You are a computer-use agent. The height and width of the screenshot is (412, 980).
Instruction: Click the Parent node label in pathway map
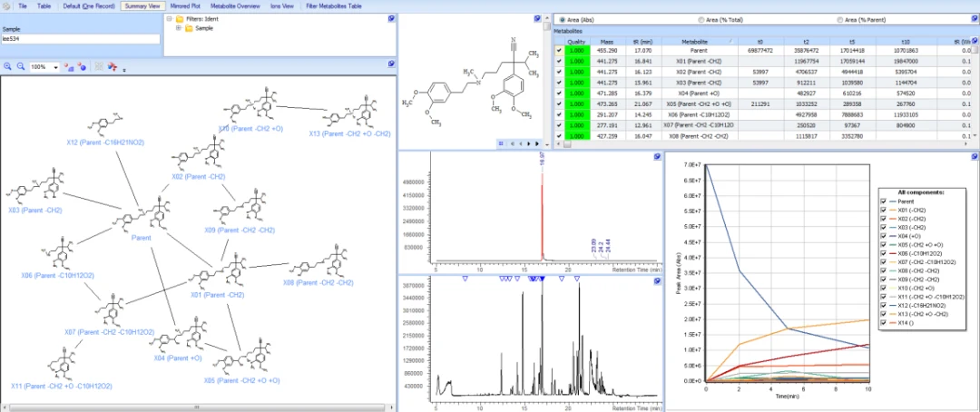(141, 238)
